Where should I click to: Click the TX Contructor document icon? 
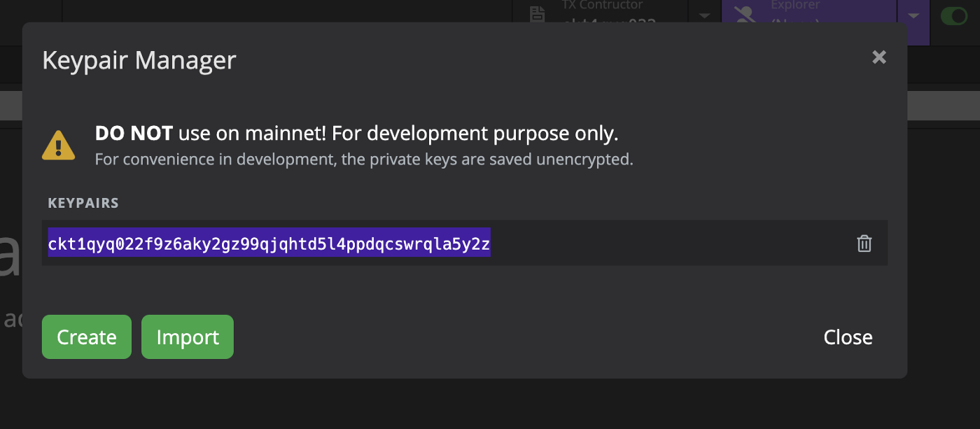[x=537, y=14]
